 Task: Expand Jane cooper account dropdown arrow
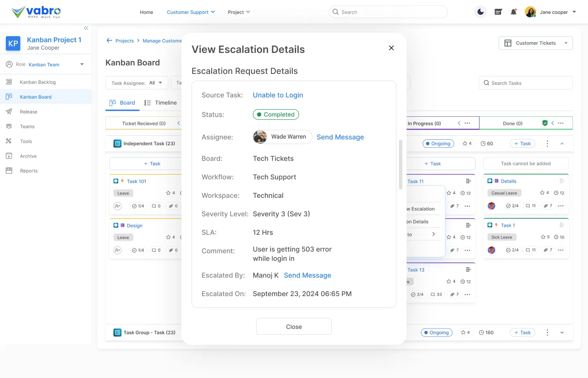click(574, 12)
